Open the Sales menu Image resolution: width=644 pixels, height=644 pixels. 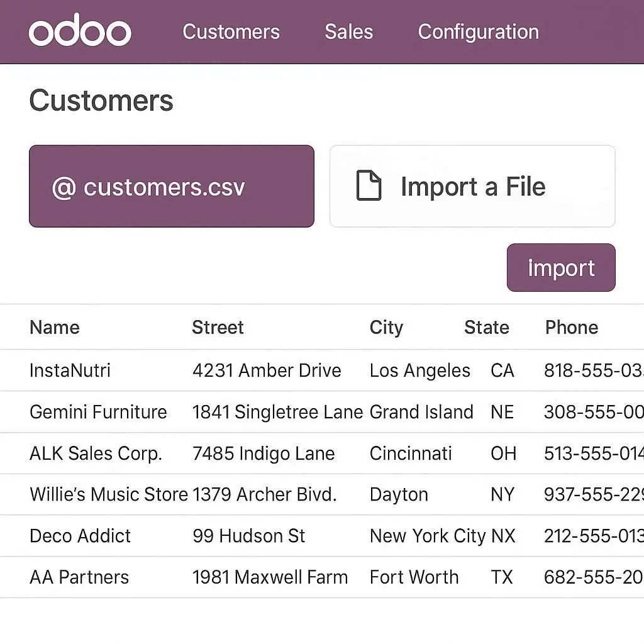coord(348,32)
